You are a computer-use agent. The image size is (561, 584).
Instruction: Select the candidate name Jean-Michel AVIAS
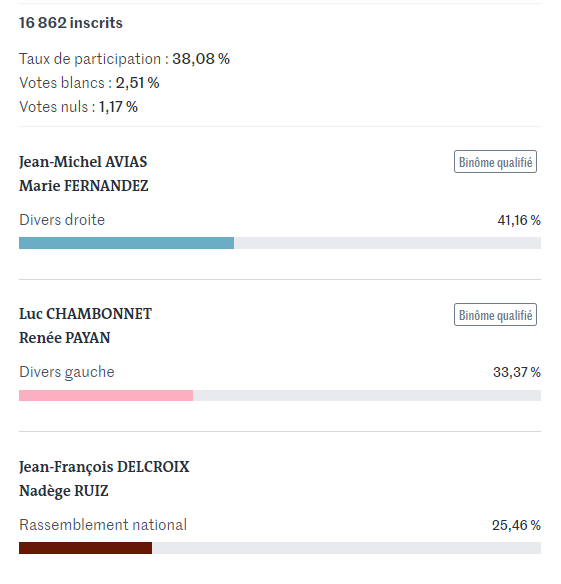(83, 162)
